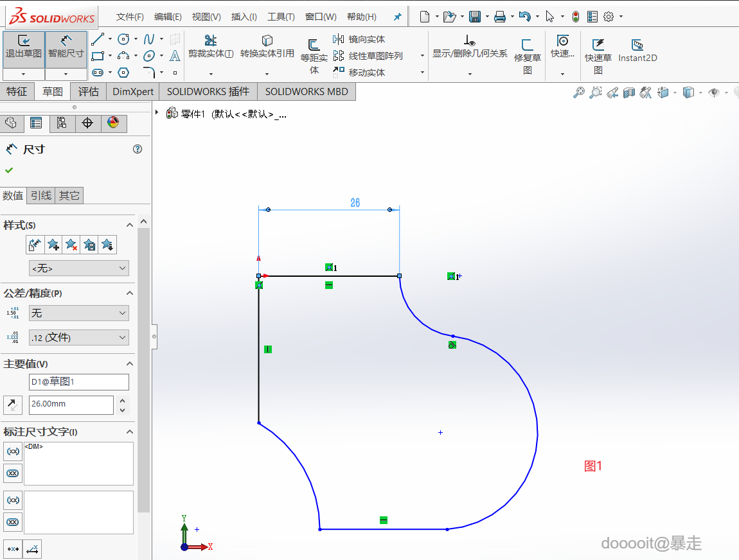
Task: Click the Offset Entities (等距实体) icon
Action: click(314, 45)
